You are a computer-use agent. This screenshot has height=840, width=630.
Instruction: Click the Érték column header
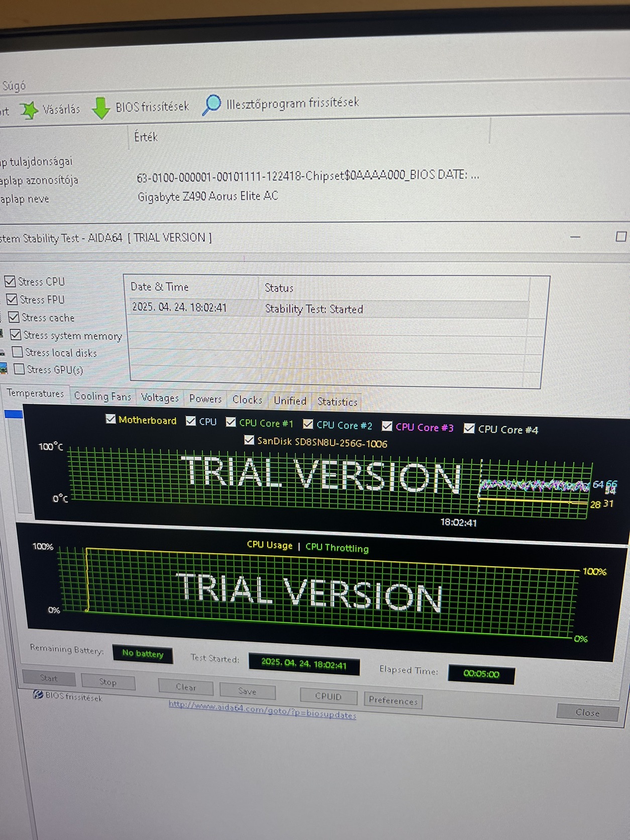146,137
